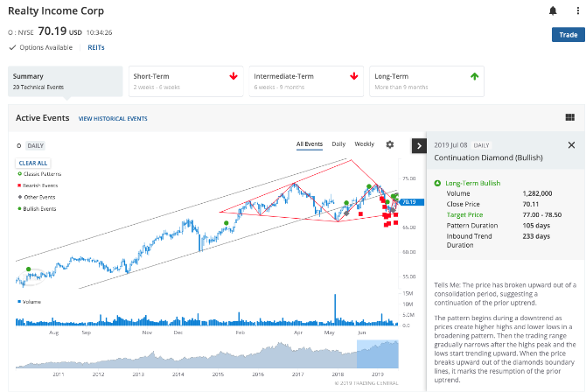Click the green marker for Long-Term Bullish
The image size is (586, 392).
pos(437,183)
